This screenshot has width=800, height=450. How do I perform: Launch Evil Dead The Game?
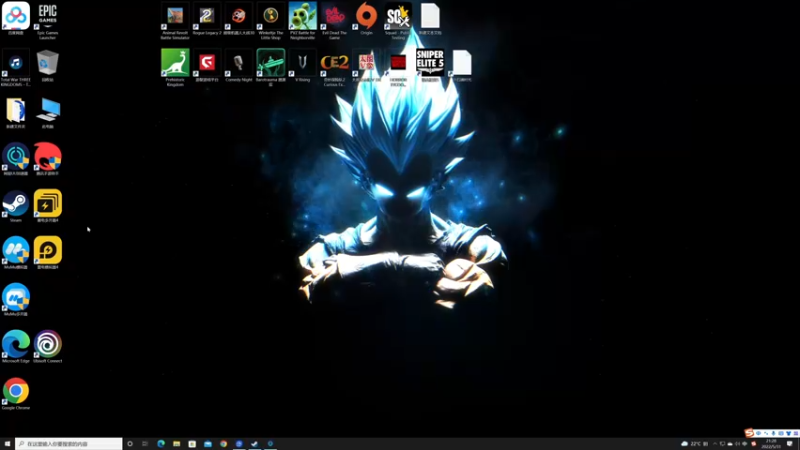[334, 21]
